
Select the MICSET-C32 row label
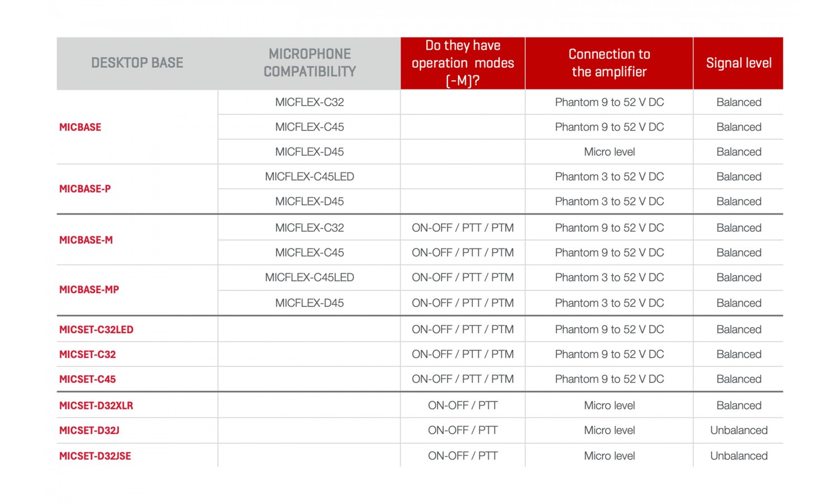coord(87,354)
